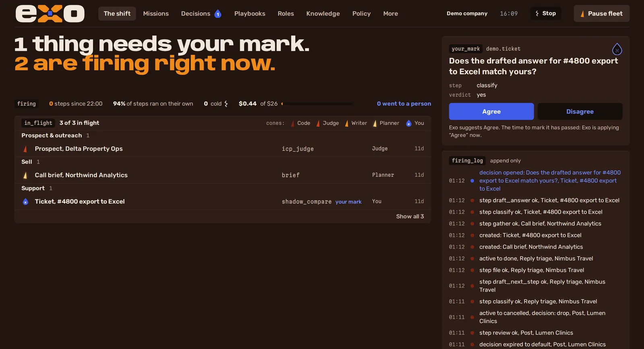Click the drop icon beside Ticket, #4800 export
This screenshot has width=644, height=349.
coord(25,202)
